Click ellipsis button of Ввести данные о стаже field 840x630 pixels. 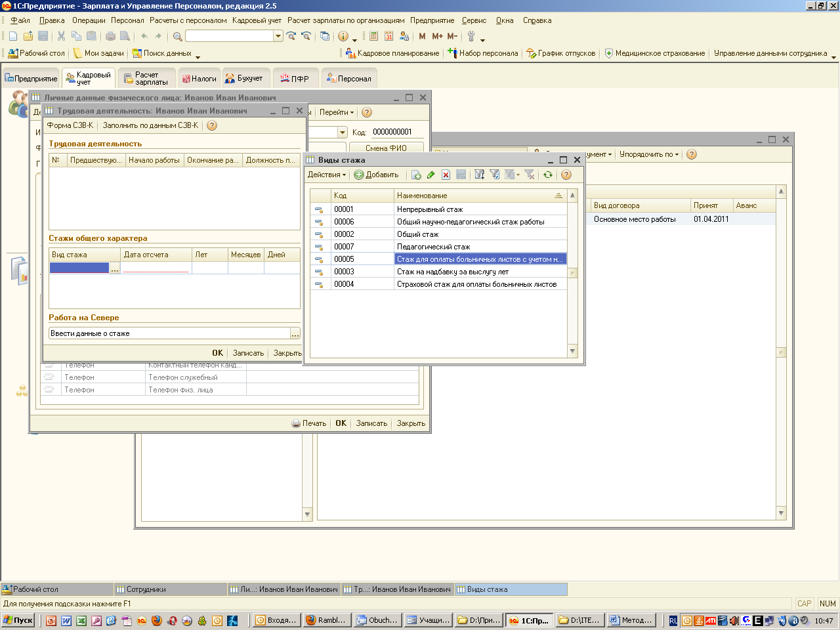[295, 333]
